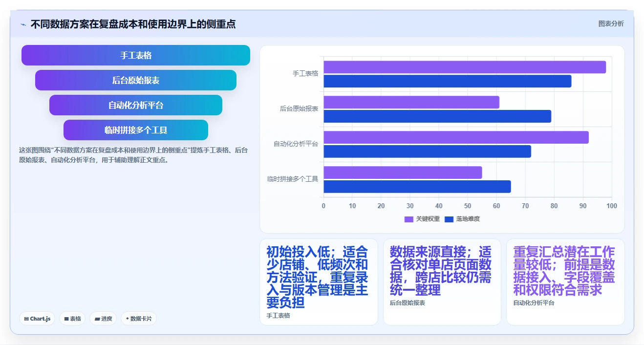The image size is (644, 345).
Task: Click the description paragraph starting 这张图围绕
Action: [133, 155]
